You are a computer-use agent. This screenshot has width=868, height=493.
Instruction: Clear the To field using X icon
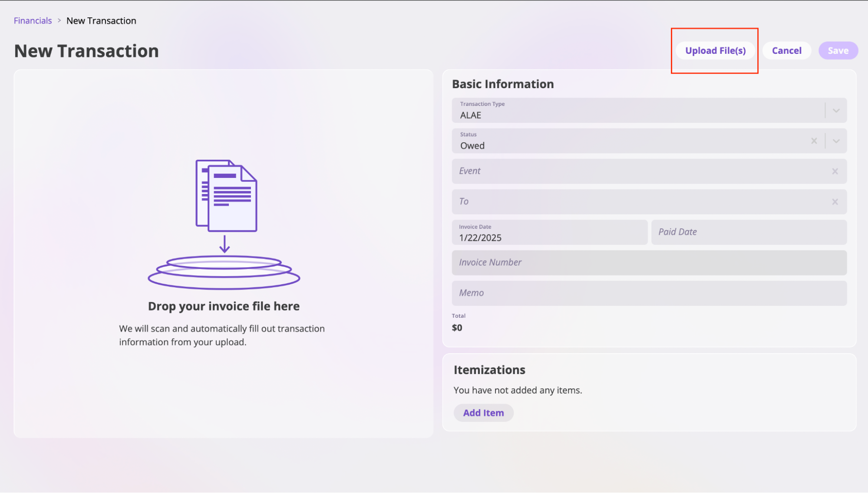(835, 202)
